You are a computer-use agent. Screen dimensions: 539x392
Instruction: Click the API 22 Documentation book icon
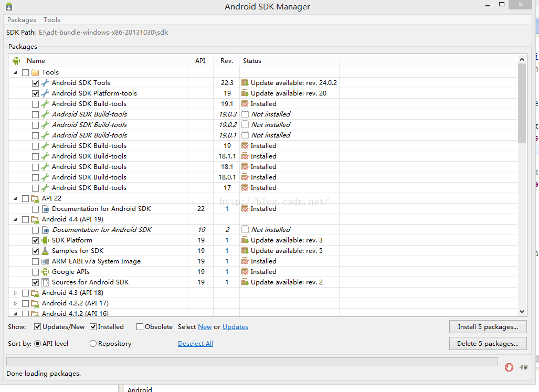point(45,209)
